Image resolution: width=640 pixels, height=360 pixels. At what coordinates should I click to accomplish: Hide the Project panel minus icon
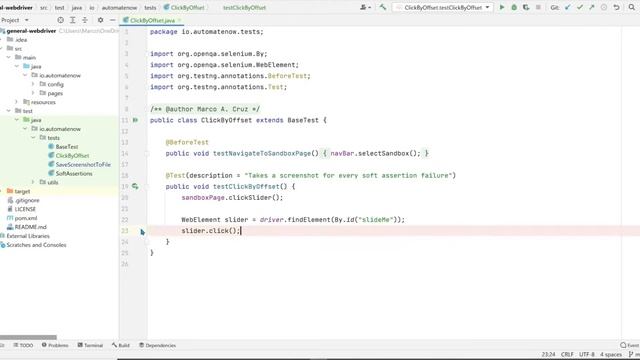(x=112, y=20)
